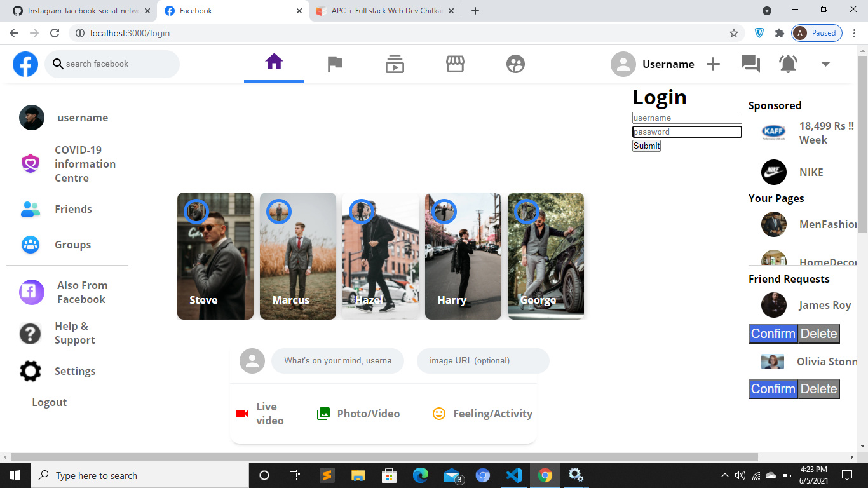
Task: Click the plus create icon
Action: [x=714, y=64]
